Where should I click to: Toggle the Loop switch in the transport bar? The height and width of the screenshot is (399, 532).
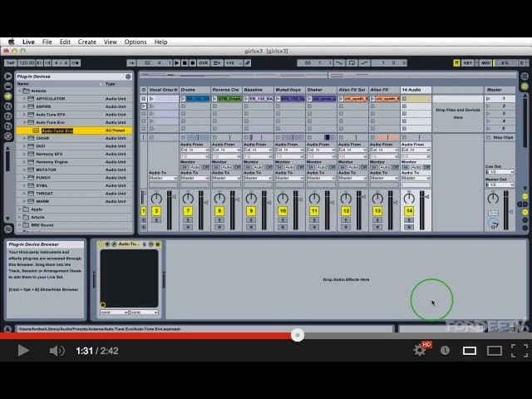pos(352,63)
